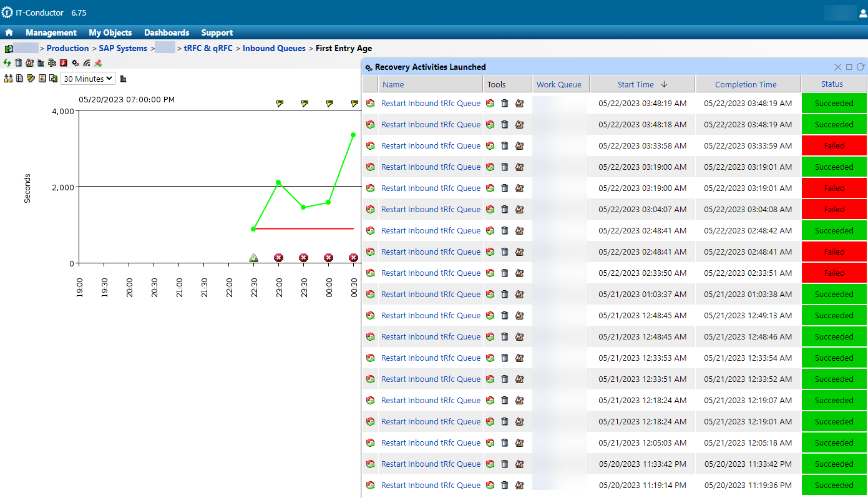Viewport: 868px width, 498px height.
Task: Click the user profile icon at top right
Action: click(x=862, y=13)
